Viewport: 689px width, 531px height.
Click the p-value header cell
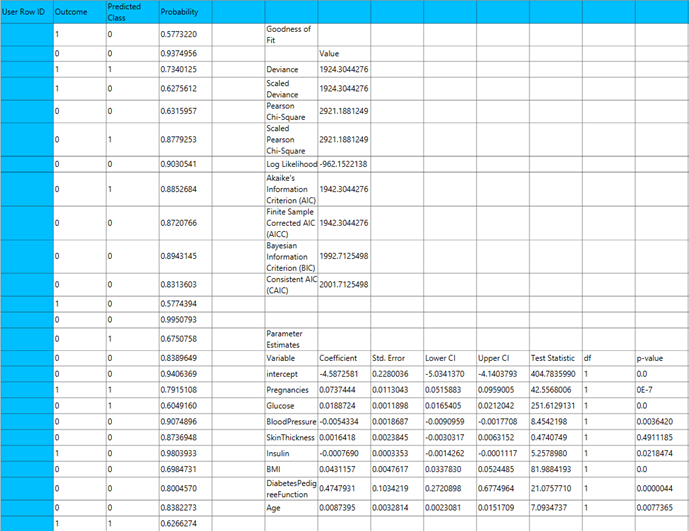coord(662,358)
